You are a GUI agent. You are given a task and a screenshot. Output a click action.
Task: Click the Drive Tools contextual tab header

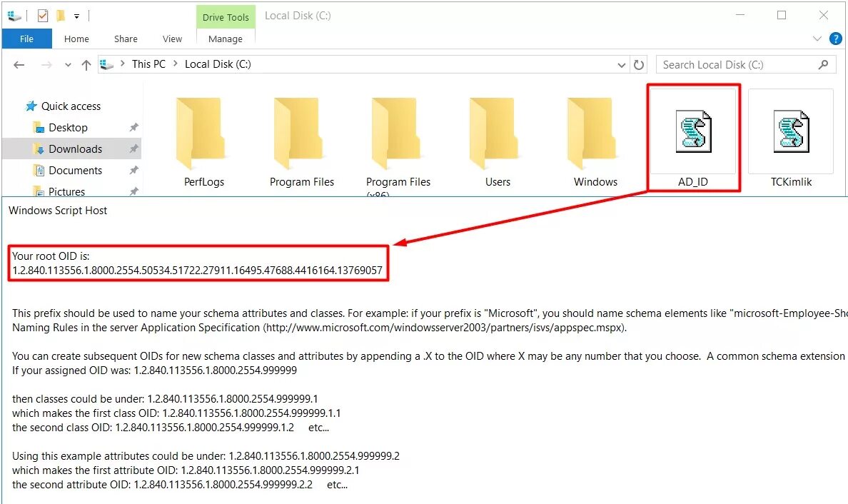[x=226, y=17]
